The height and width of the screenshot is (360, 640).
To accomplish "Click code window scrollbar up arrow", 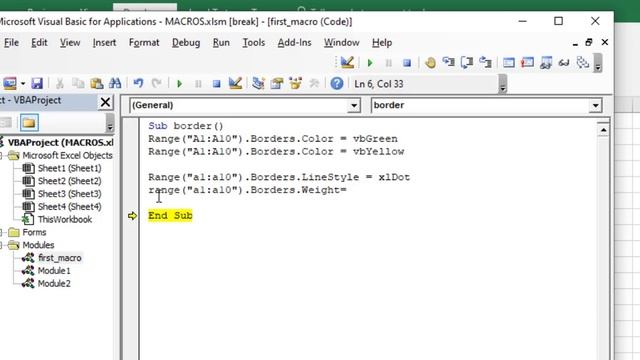I will (603, 130).
